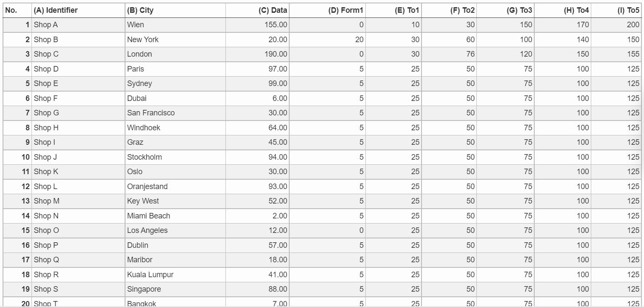The width and height of the screenshot is (644, 307).
Task: Click the San Francisco city cell
Action: click(x=175, y=113)
